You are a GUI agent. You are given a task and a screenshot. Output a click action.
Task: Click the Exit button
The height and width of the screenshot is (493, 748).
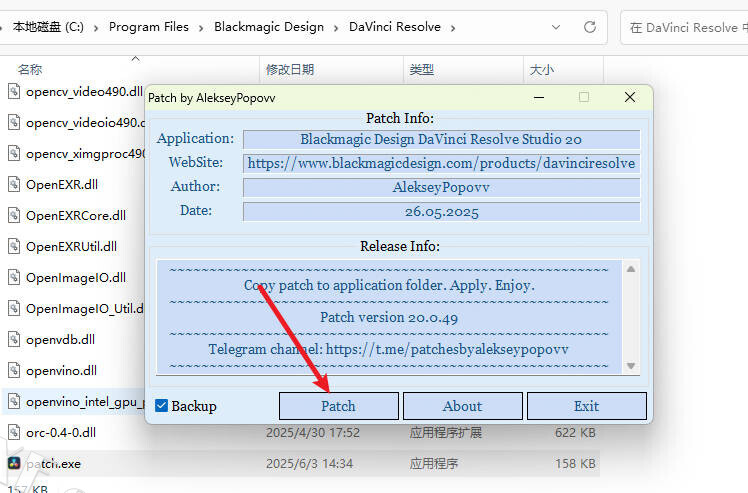coord(586,406)
